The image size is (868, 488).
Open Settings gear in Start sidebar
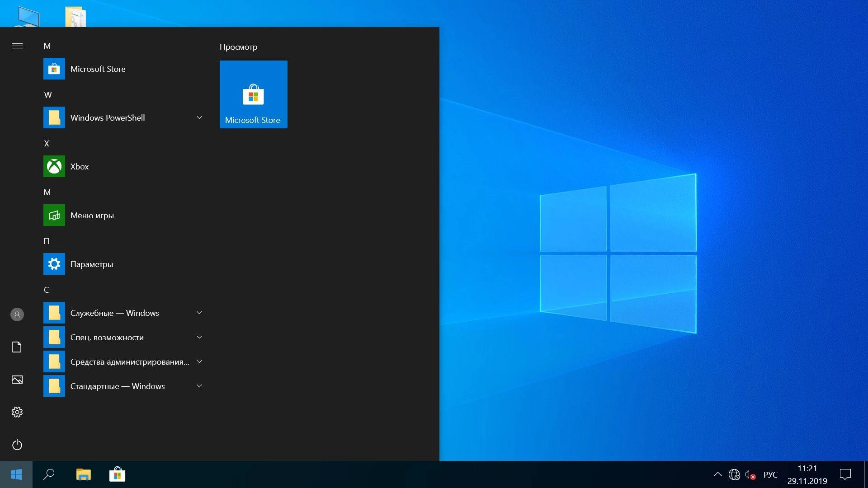click(17, 412)
